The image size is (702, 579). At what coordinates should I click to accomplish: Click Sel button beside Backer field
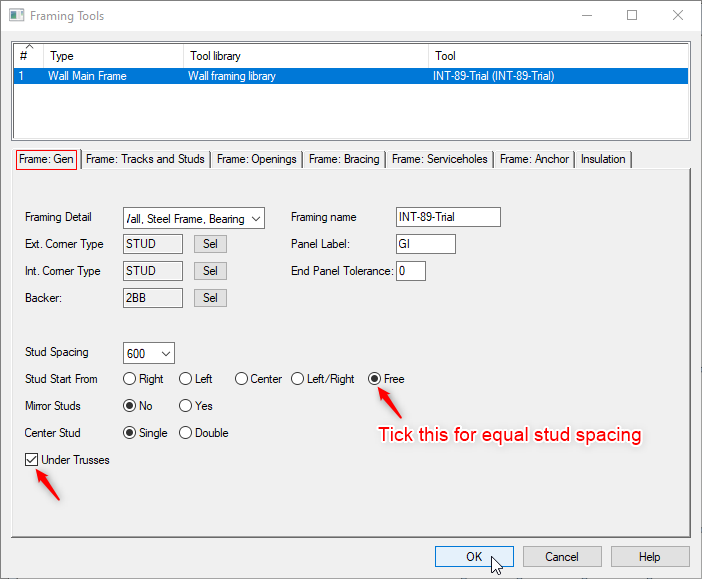pyautogui.click(x=210, y=298)
